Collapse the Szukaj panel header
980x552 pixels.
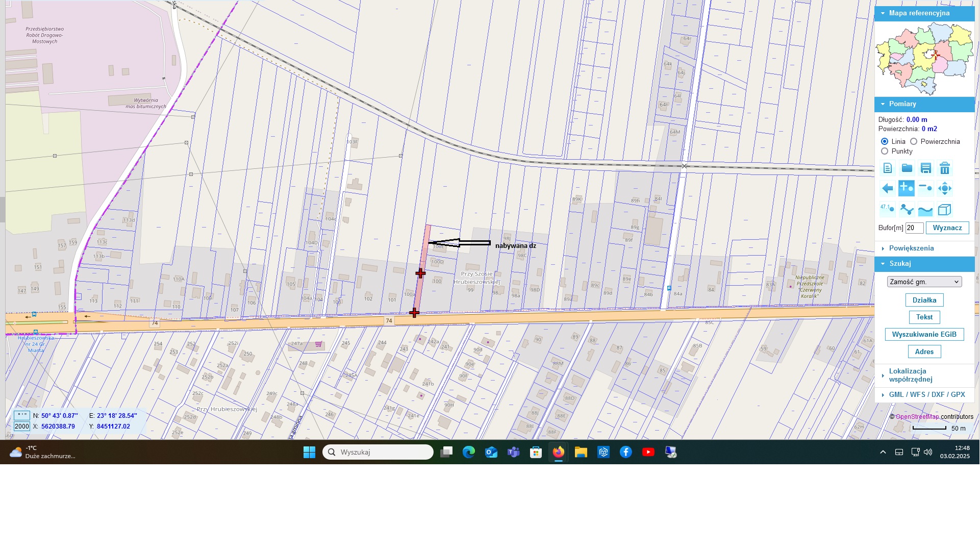pyautogui.click(x=900, y=264)
